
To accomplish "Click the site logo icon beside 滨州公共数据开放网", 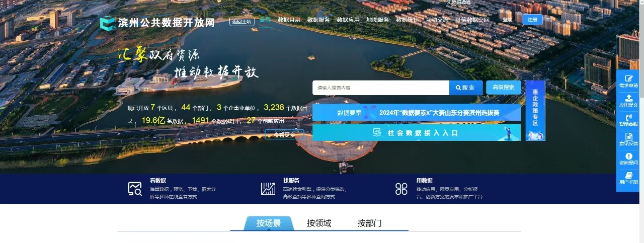I will 107,24.
